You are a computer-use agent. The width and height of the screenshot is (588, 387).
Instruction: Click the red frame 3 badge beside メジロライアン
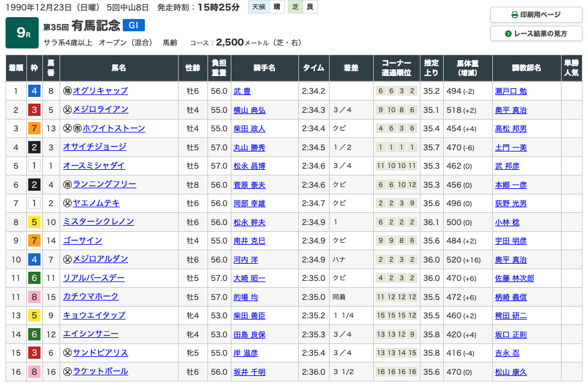[x=34, y=110]
